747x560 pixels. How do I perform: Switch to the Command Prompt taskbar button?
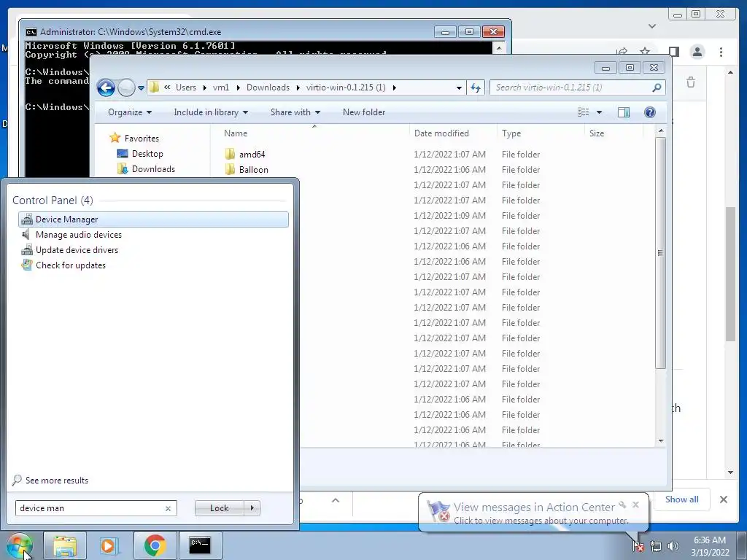point(200,545)
